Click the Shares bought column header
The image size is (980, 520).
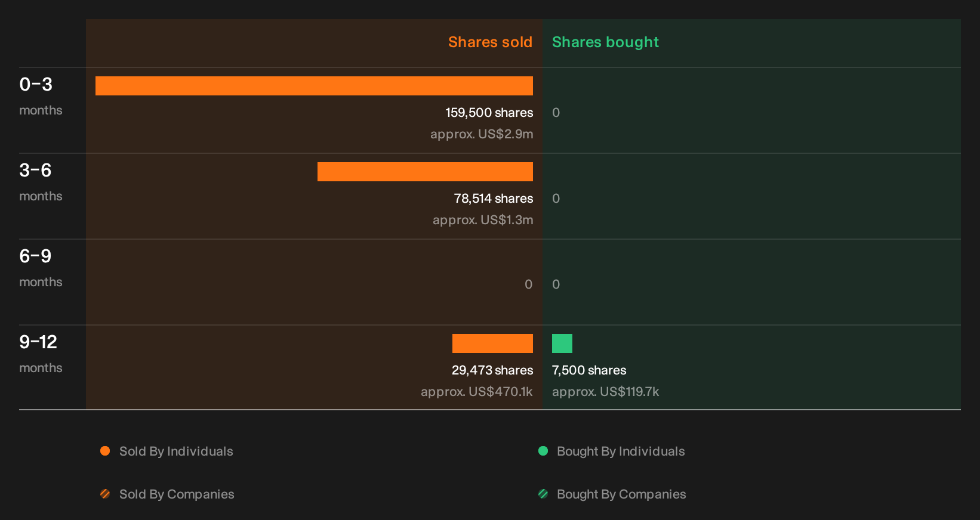click(x=605, y=42)
